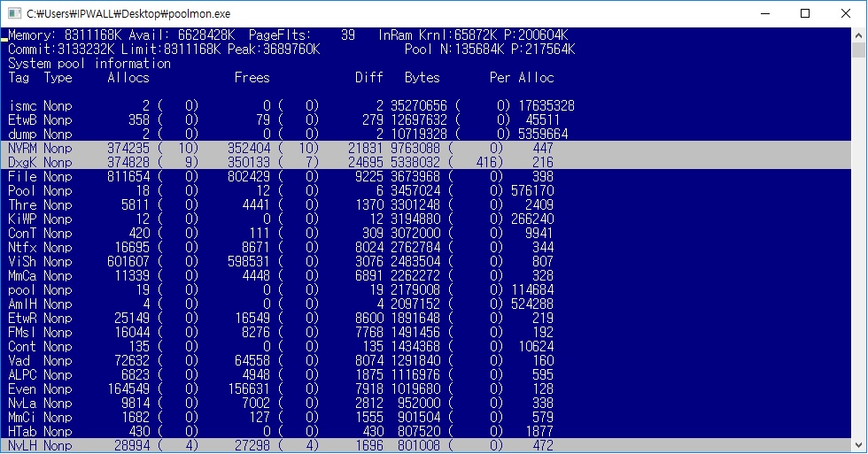Select the 'ViSh' tag row
This screenshot has height=454, width=868.
(x=426, y=262)
